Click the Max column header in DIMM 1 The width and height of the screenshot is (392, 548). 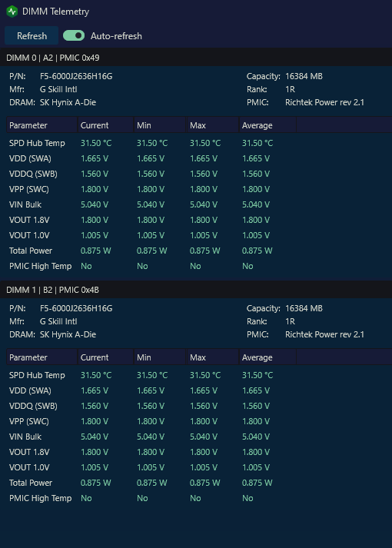click(x=213, y=357)
